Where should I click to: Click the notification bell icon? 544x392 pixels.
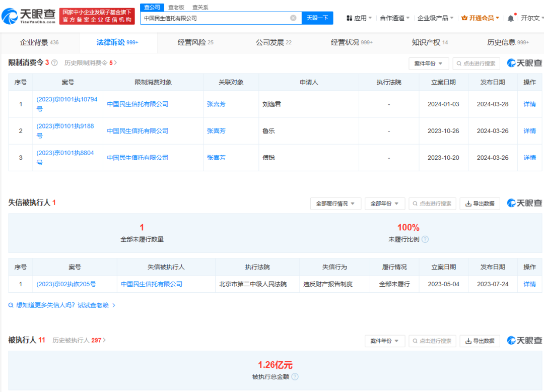click(511, 18)
